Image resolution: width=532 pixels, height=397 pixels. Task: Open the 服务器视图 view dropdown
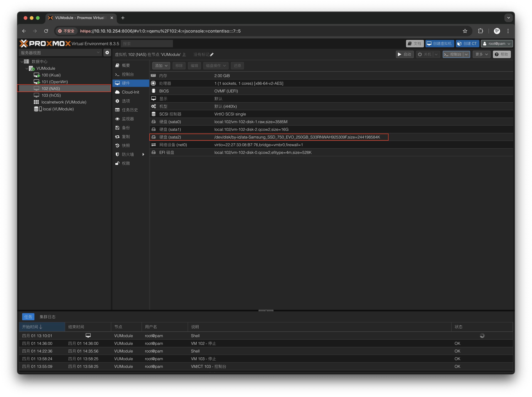60,53
